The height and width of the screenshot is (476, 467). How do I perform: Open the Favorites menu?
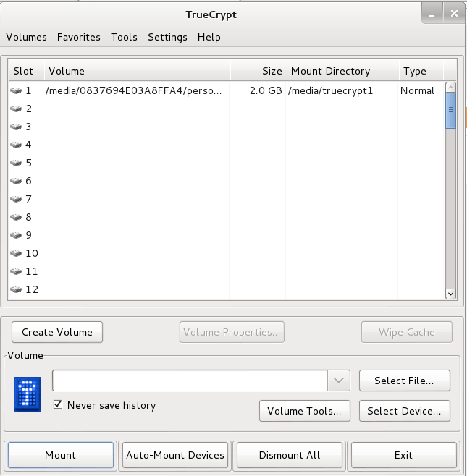pos(79,37)
